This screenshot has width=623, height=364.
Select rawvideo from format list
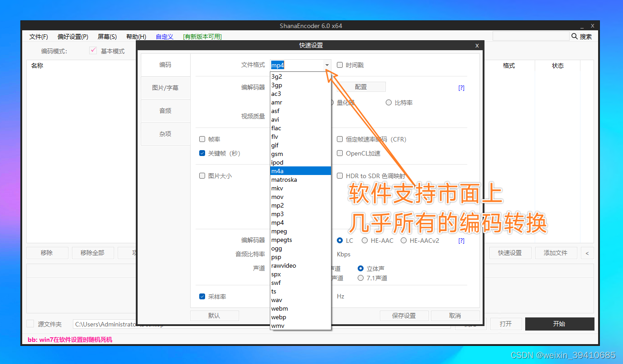click(x=301, y=265)
